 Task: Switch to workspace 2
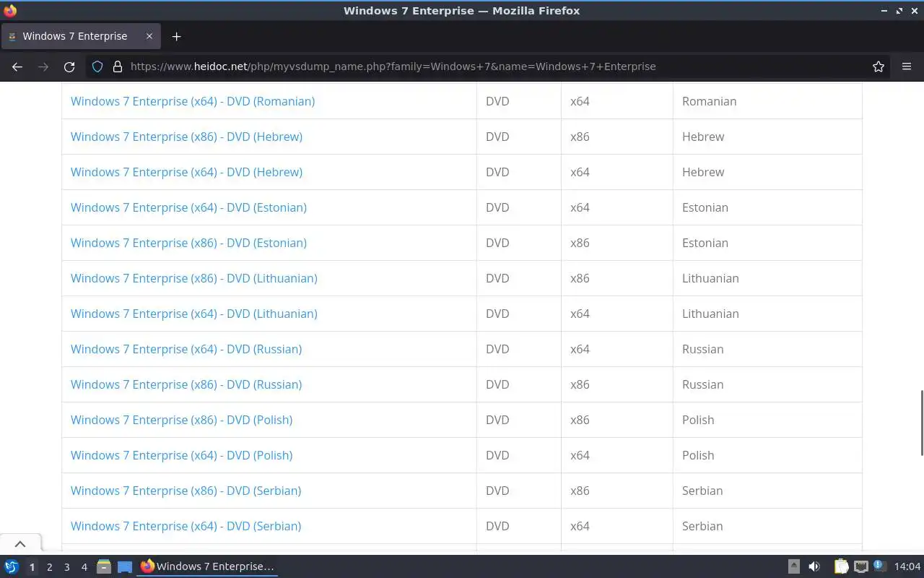pos(49,567)
